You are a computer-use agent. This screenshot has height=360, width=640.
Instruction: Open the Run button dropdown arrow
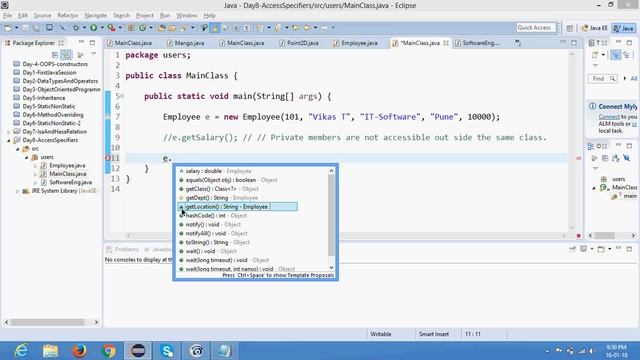(x=102, y=28)
